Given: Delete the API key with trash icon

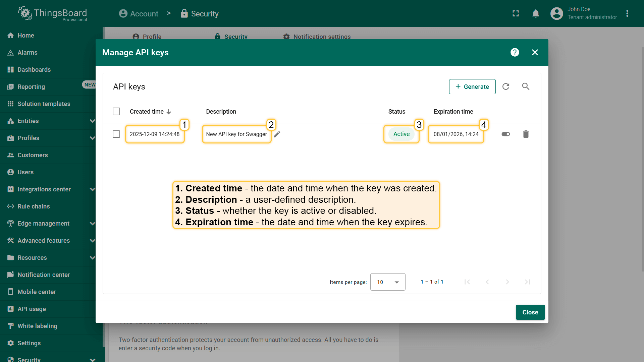Looking at the screenshot, I should click(526, 134).
